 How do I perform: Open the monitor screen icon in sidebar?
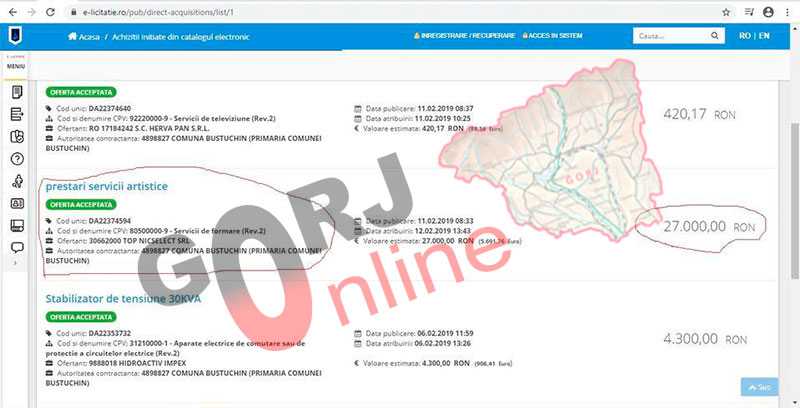point(17,225)
